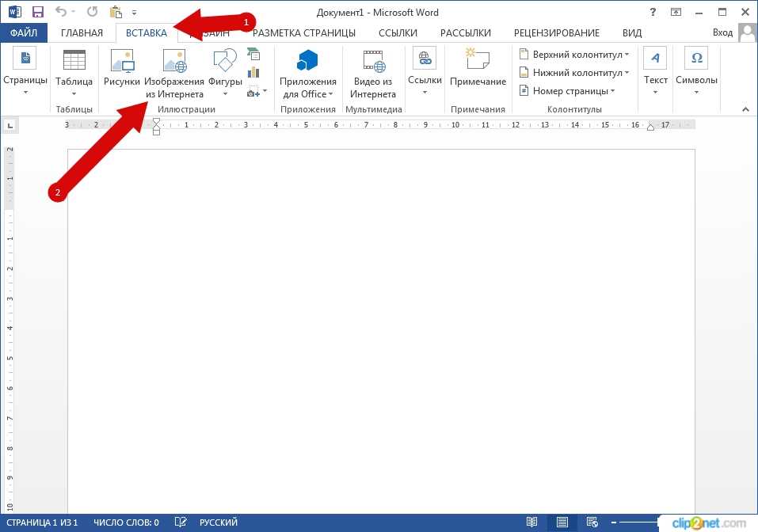Click the Вход sign-in link
This screenshot has height=532, width=758.
(722, 32)
